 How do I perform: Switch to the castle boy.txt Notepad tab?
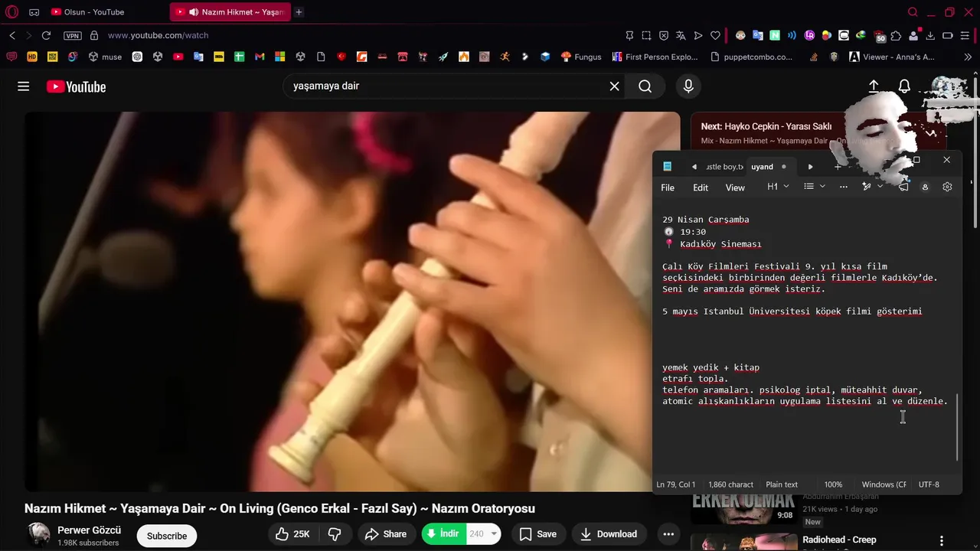(x=724, y=167)
